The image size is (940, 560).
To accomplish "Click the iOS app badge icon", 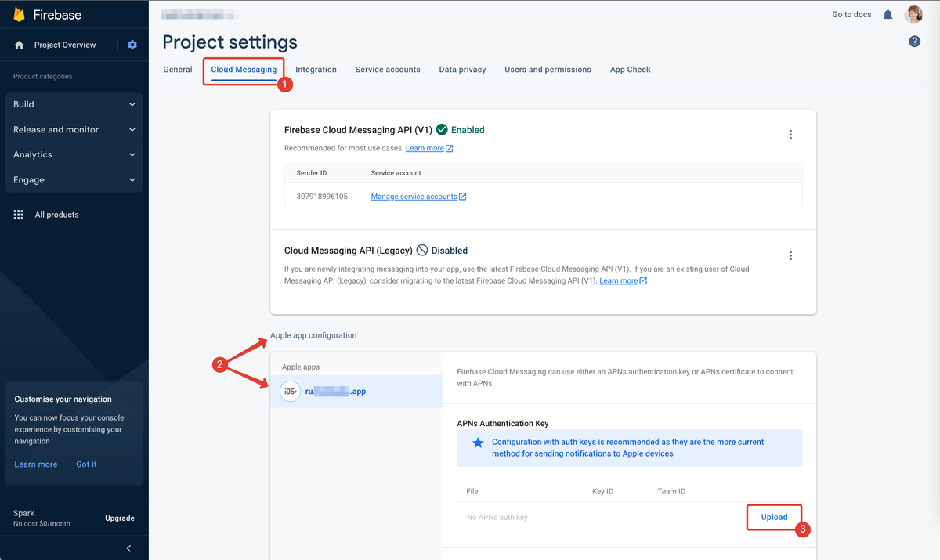I will [291, 392].
